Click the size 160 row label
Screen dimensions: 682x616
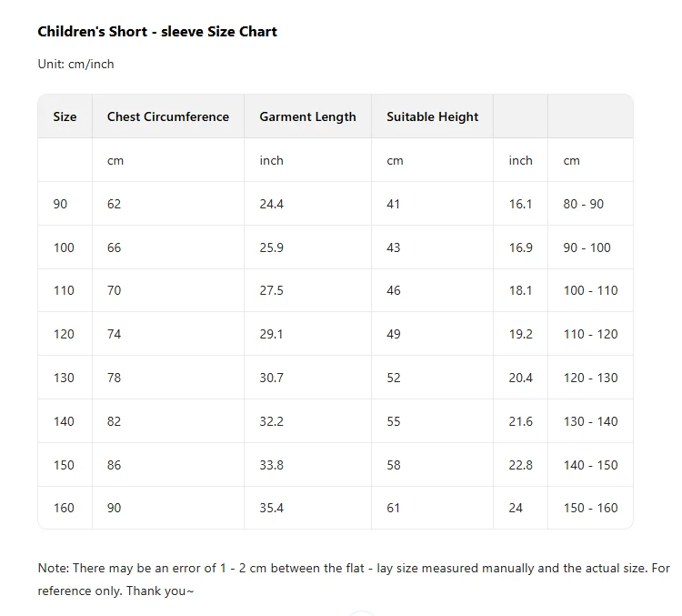tap(64, 508)
